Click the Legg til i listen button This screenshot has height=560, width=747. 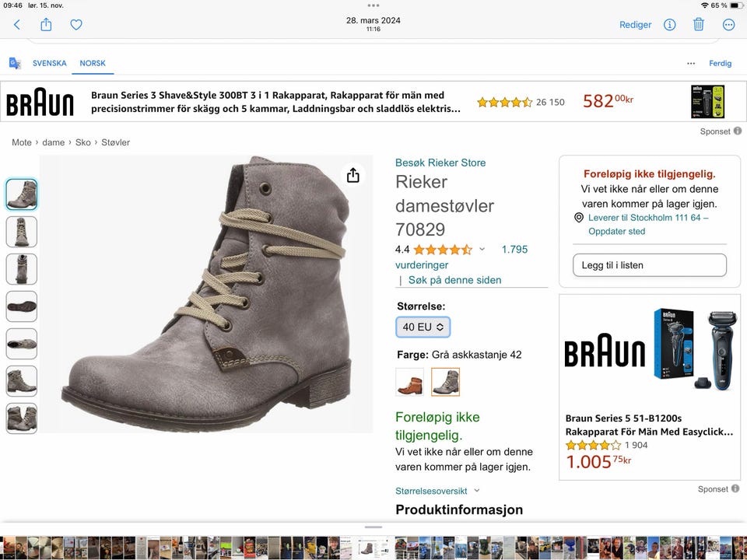coord(650,265)
